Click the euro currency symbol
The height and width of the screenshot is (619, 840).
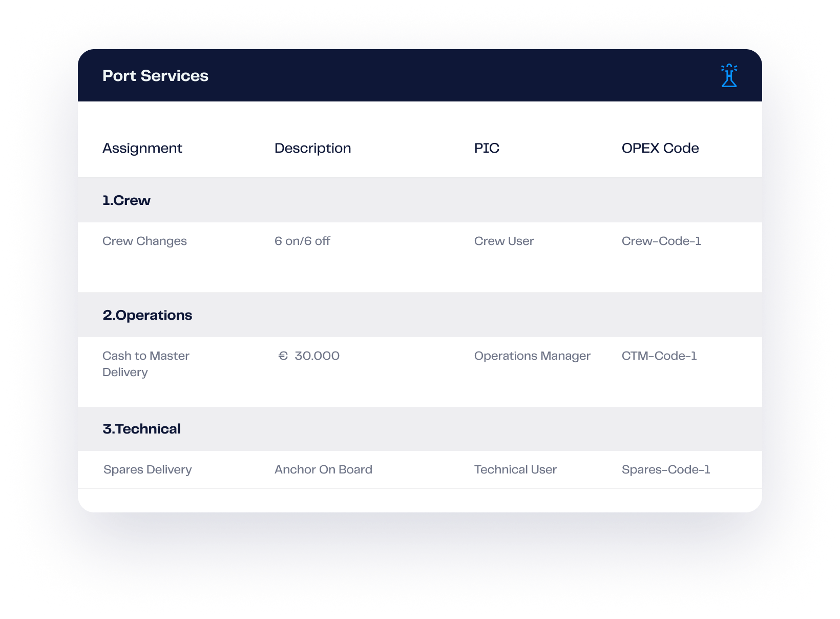click(283, 356)
